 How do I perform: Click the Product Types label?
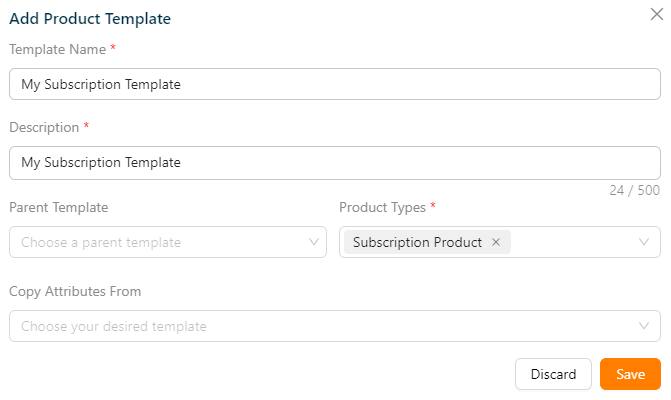coord(383,207)
